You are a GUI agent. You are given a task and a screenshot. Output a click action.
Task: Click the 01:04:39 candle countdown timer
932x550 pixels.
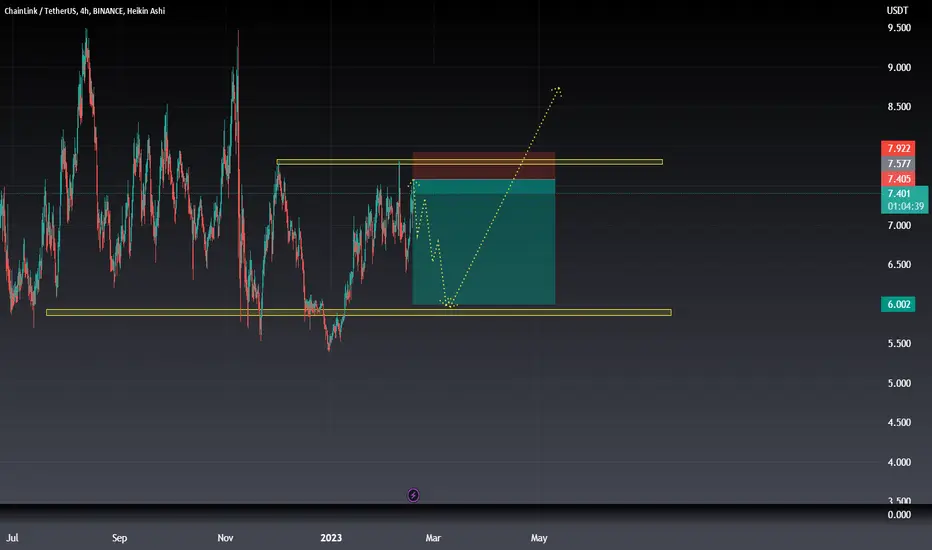point(905,206)
